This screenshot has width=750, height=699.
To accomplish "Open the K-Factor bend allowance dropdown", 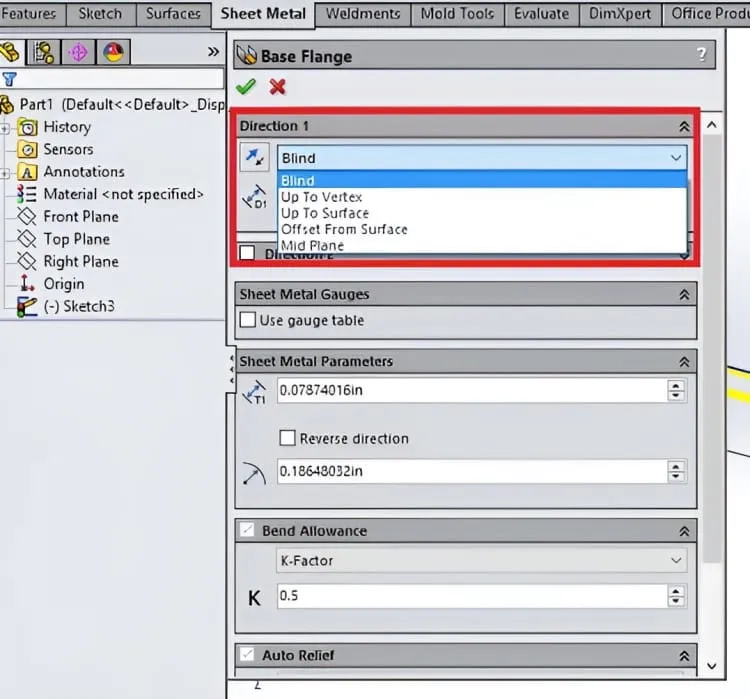I will tap(482, 561).
